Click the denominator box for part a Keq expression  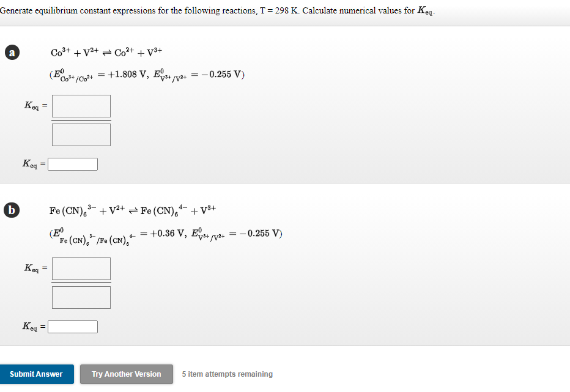point(81,134)
